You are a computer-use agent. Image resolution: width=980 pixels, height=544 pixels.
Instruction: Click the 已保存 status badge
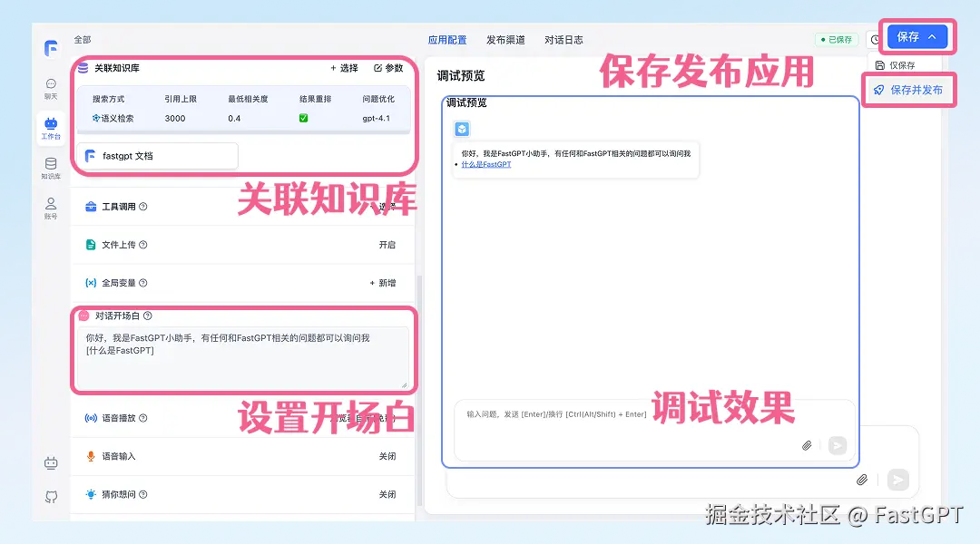coord(837,39)
